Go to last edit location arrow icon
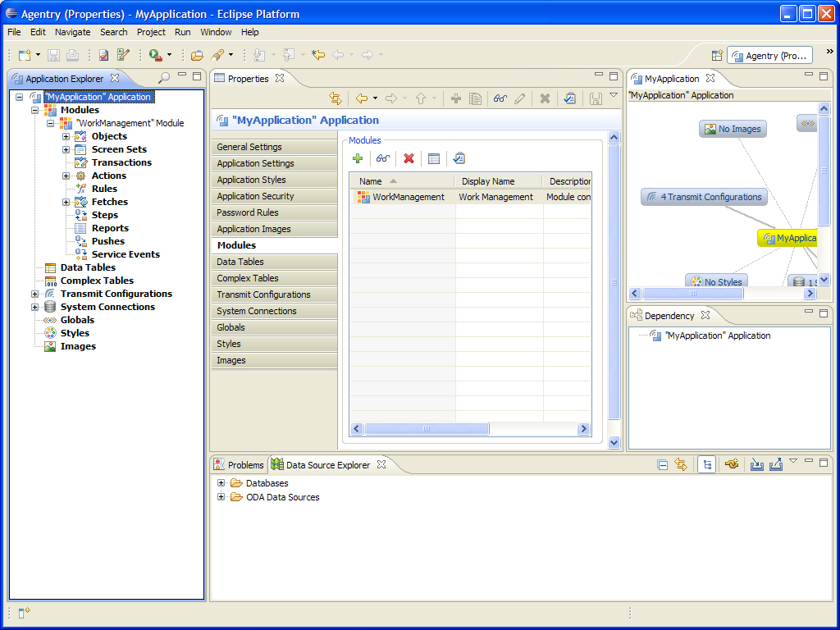This screenshot has width=840, height=630. click(318, 55)
